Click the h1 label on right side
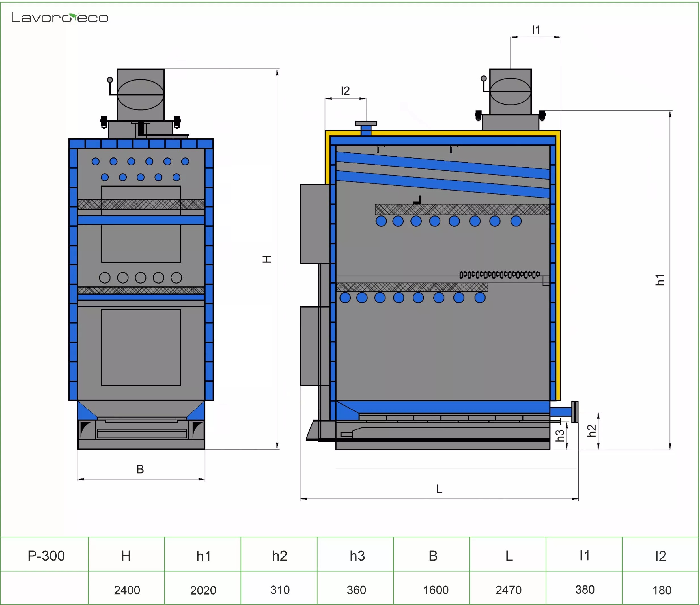 coord(660,280)
